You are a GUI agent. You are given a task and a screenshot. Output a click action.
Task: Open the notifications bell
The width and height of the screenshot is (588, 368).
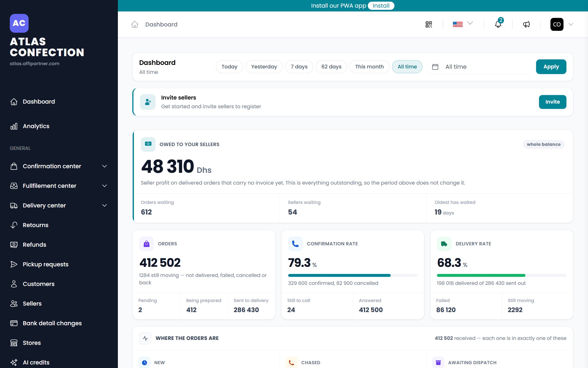click(498, 24)
